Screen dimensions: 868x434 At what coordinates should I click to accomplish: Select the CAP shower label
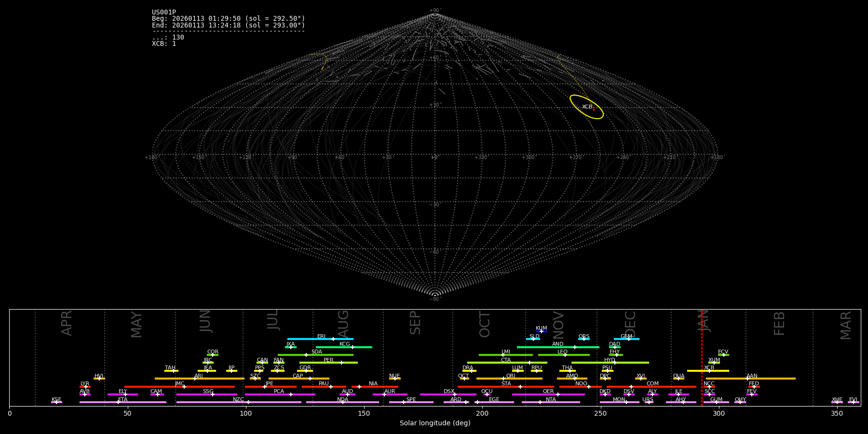point(298,376)
